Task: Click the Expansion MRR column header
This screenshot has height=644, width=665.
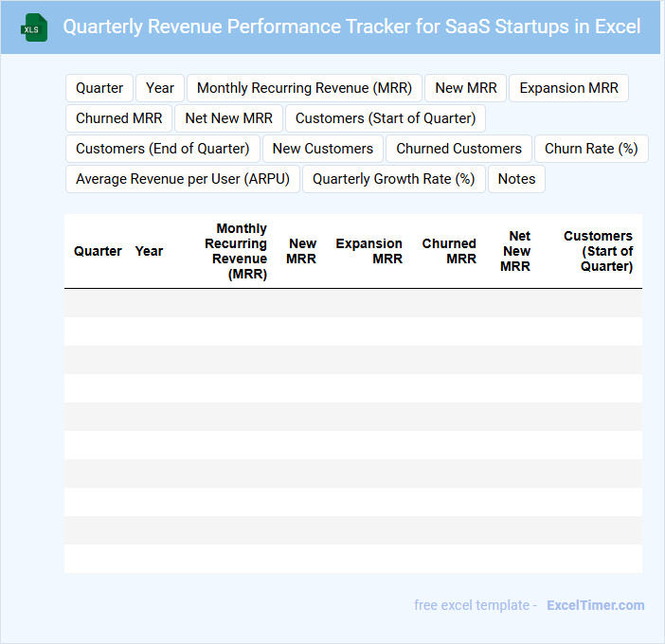Action: tap(368, 251)
